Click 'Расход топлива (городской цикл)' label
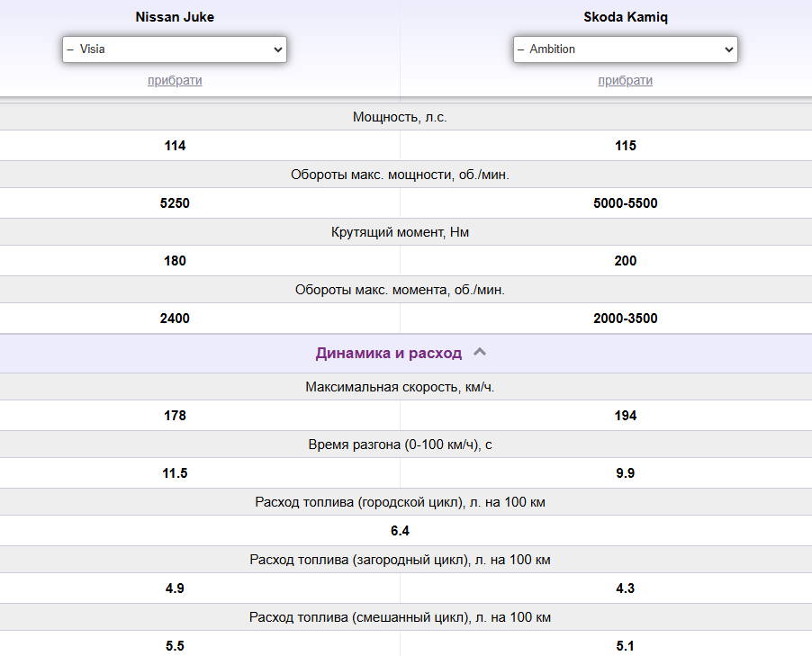 click(400, 502)
